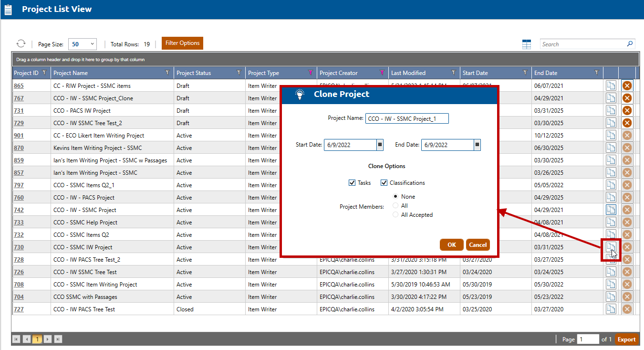The width and height of the screenshot is (644, 350).
Task: Uncheck the Classifications clone option
Action: [x=384, y=183]
